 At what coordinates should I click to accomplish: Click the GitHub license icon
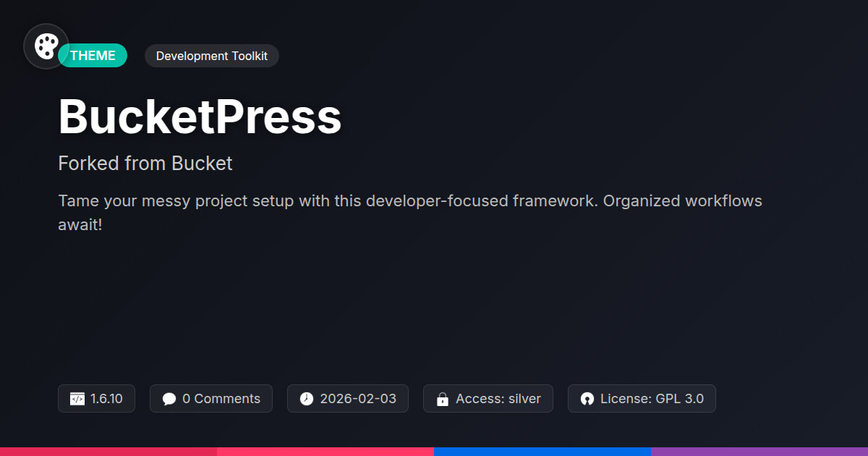[587, 399]
